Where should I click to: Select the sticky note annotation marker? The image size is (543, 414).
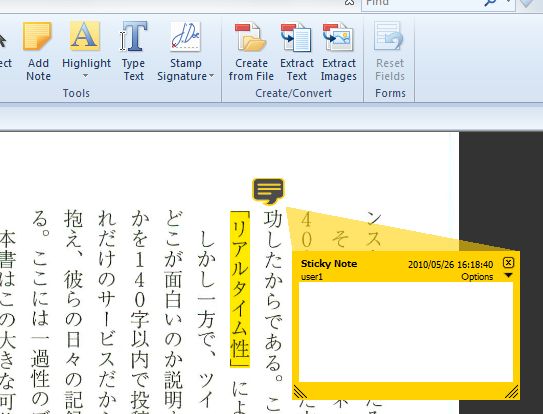pyautogui.click(x=268, y=191)
